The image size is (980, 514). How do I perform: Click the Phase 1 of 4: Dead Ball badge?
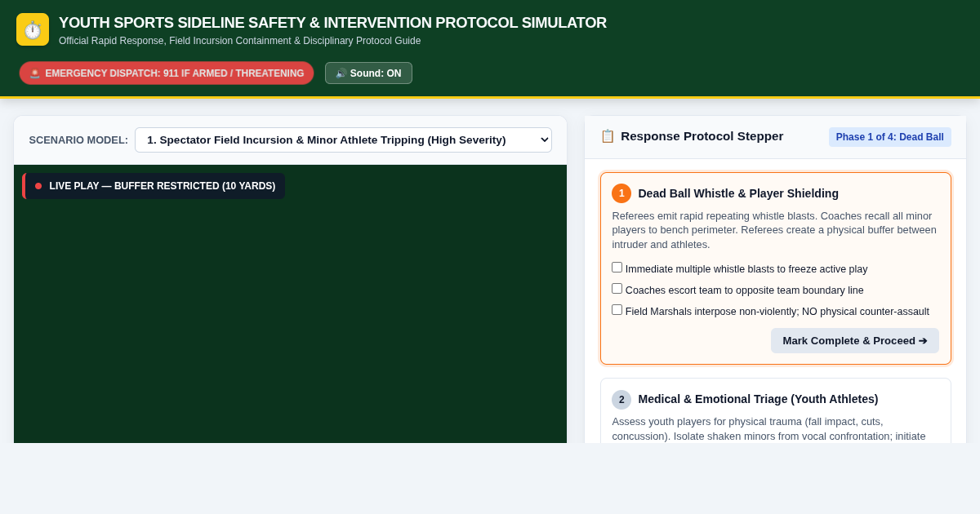pyautogui.click(x=890, y=137)
